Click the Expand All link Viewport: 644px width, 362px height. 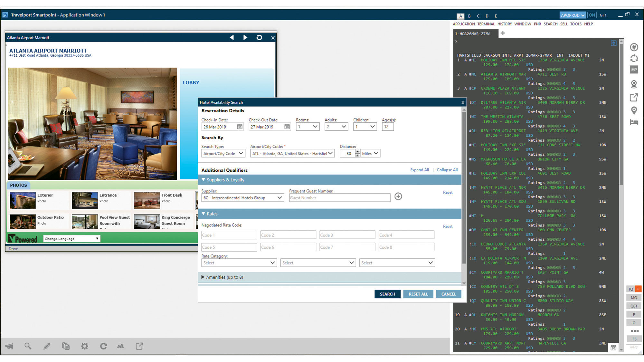(x=419, y=170)
